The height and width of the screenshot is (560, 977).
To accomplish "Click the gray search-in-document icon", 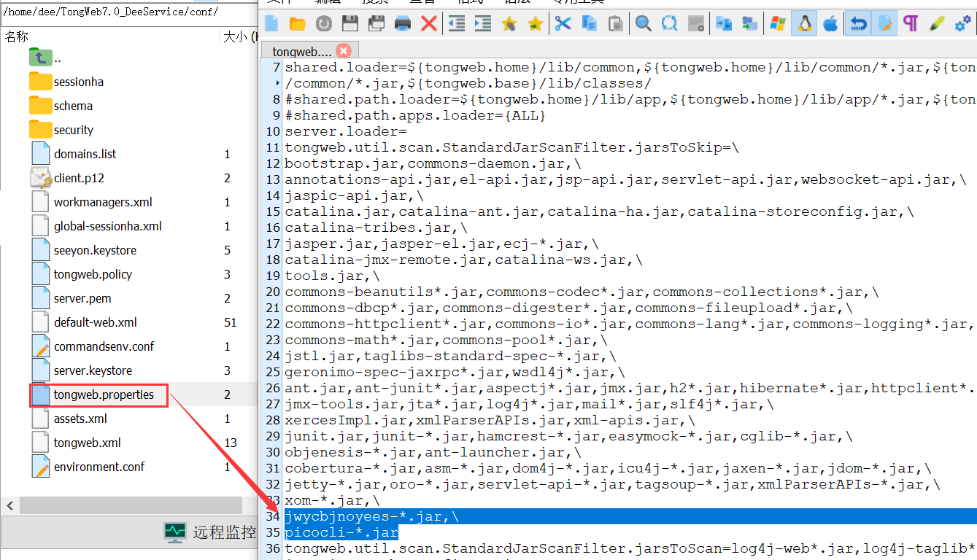I will [x=696, y=24].
